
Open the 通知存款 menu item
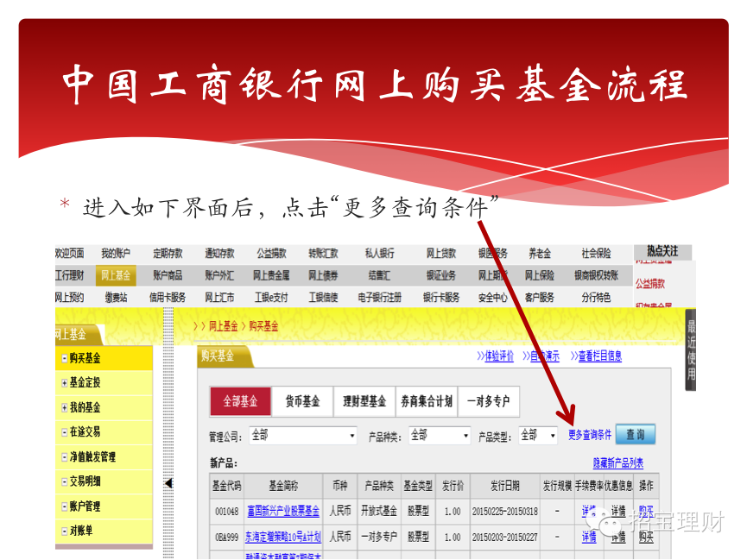[219, 254]
